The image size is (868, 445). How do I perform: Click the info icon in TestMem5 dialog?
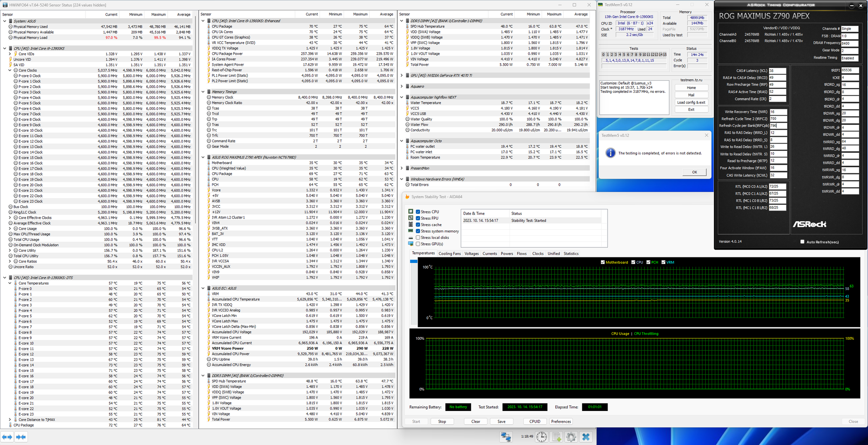coord(610,153)
